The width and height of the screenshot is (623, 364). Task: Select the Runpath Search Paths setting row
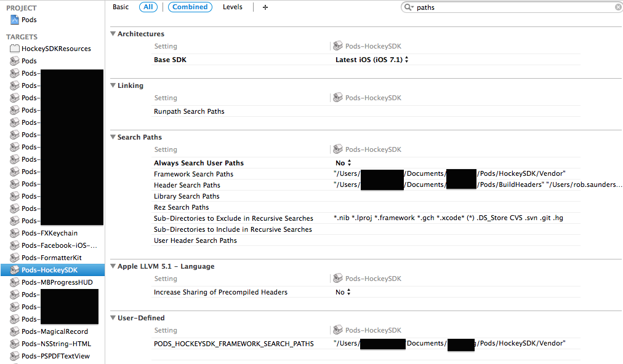366,111
